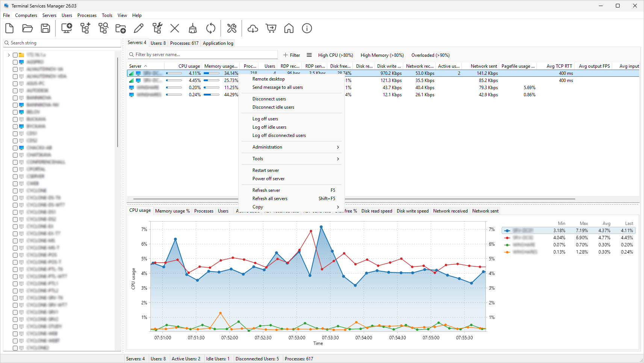Viewport: 644px width, 363px height.
Task: Click the broom cleanup icon in toolbar
Action: 193,28
